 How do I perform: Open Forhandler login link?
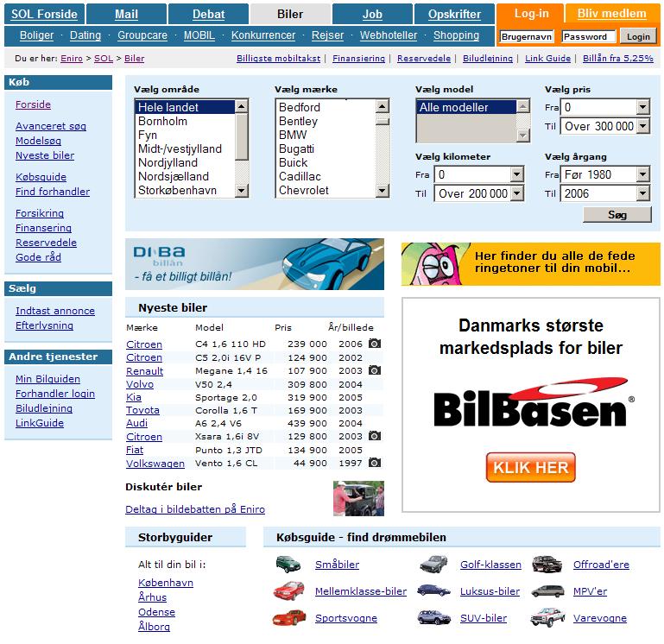[x=55, y=394]
